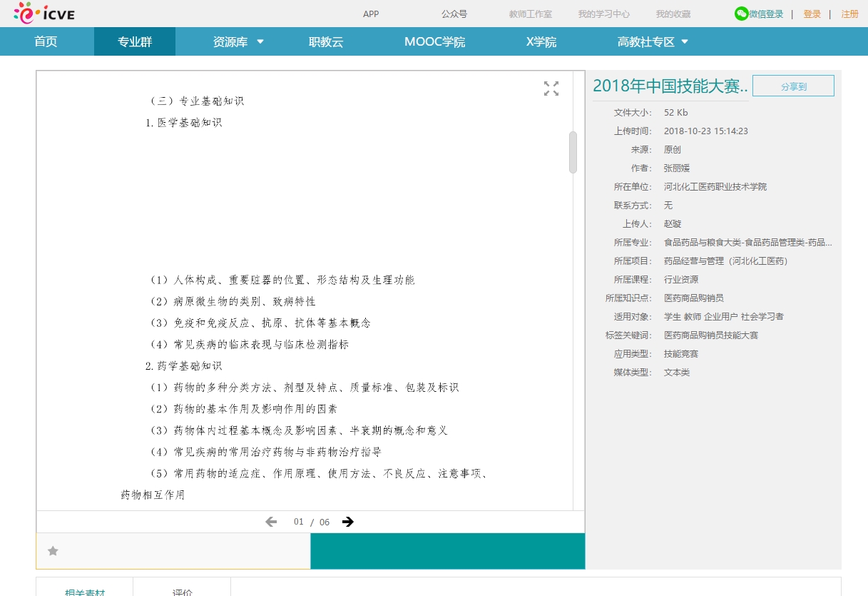
Task: Click the 登录 login link
Action: tap(812, 14)
